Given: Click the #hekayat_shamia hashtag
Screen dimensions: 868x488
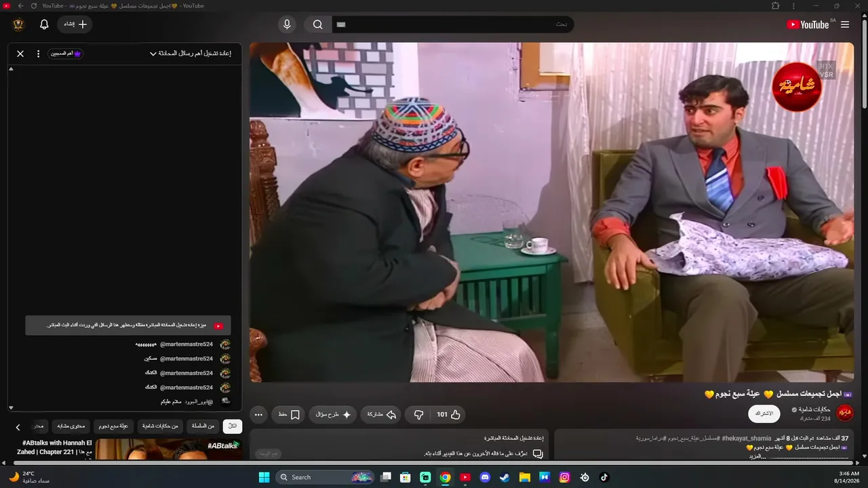Looking at the screenshot, I should pyautogui.click(x=747, y=439).
